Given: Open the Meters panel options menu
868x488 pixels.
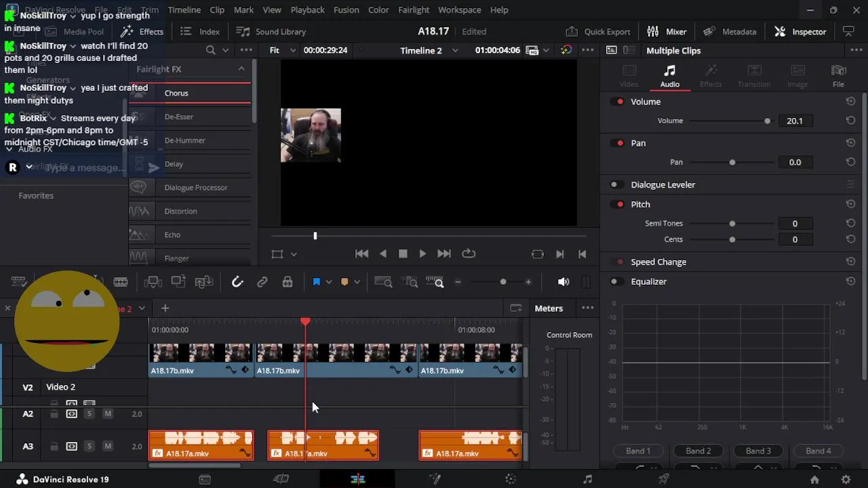Looking at the screenshot, I should click(587, 308).
